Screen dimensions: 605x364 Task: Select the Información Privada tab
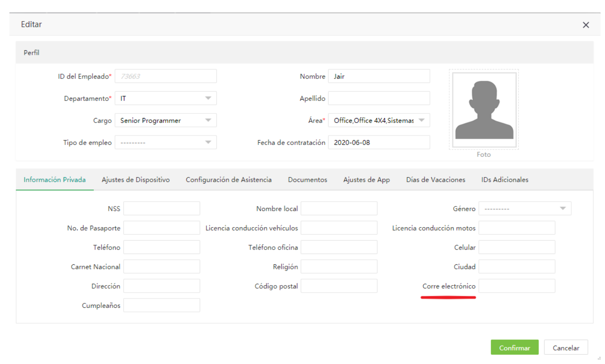point(55,180)
